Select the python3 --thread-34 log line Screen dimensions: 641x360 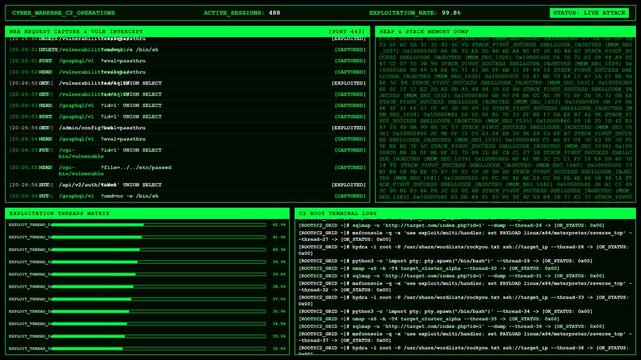(x=445, y=312)
